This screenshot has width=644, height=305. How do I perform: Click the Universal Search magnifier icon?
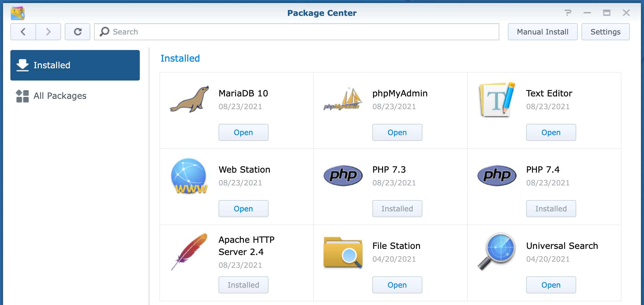tap(497, 252)
